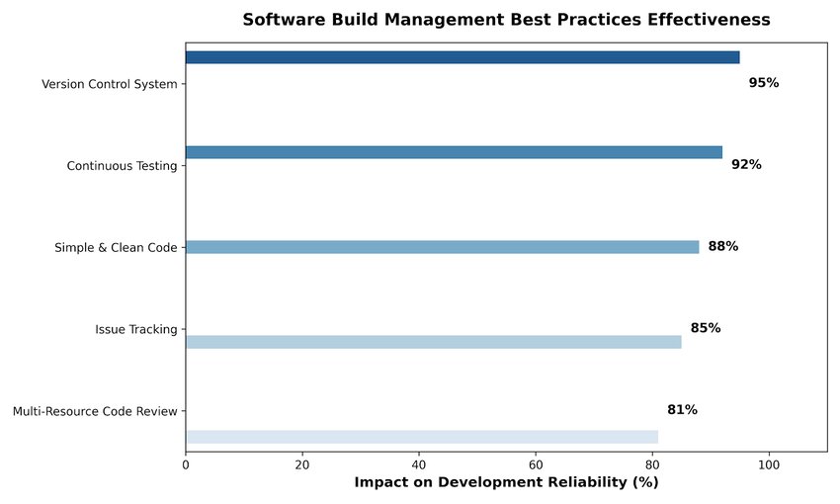Viewport: 840px width, 504px height.
Task: Click the Version Control System axis label
Action: (x=110, y=84)
